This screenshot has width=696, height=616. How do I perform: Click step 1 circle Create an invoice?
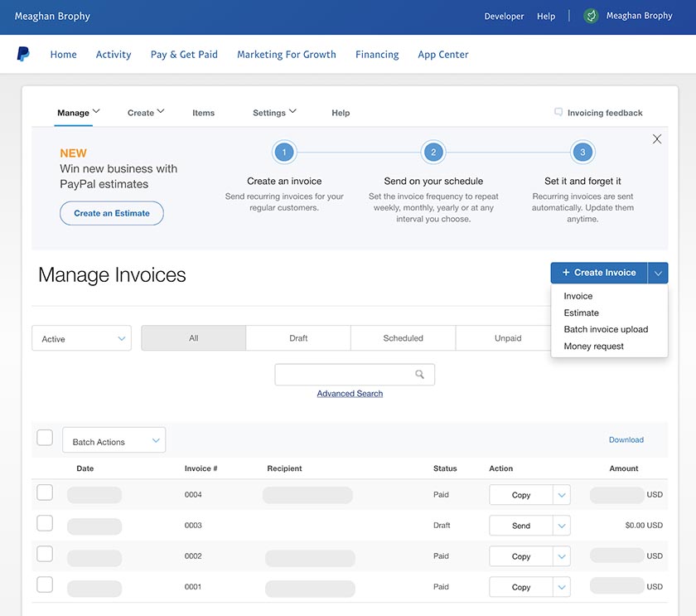coord(284,153)
